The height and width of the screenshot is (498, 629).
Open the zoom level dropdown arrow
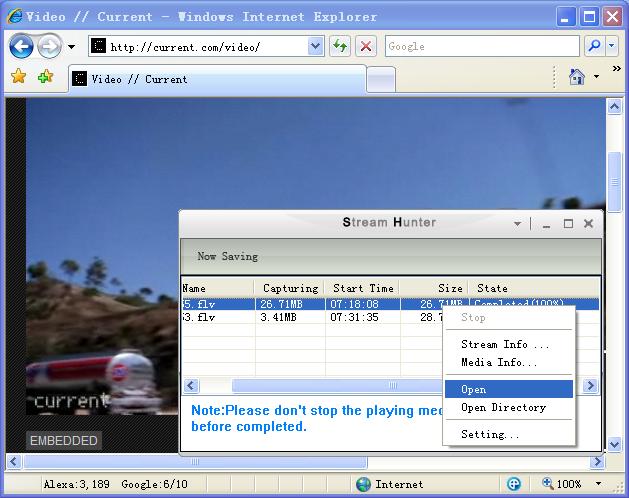click(598, 484)
